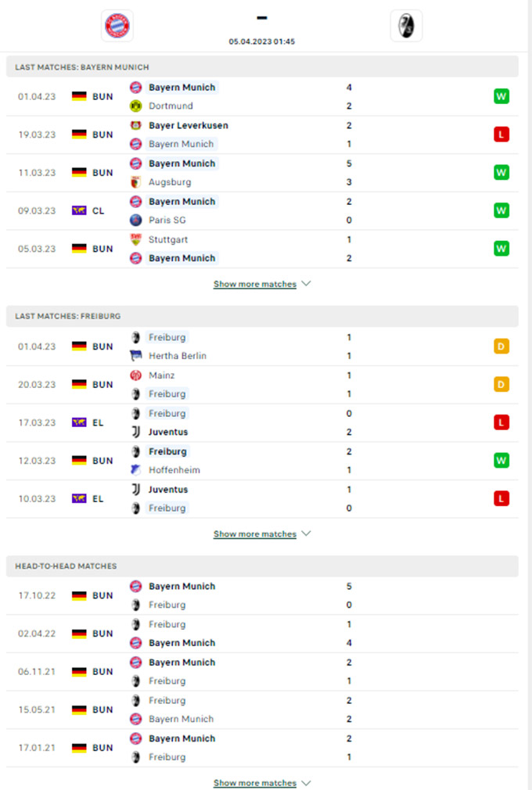This screenshot has height=790, width=532.
Task: Open the Juventus team name on 17.03.23
Action: (x=168, y=433)
